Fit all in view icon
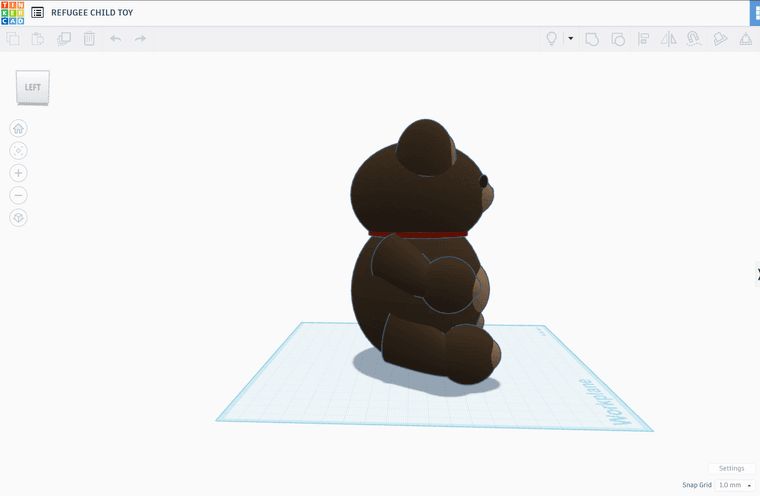The height and width of the screenshot is (496, 760). (x=18, y=151)
